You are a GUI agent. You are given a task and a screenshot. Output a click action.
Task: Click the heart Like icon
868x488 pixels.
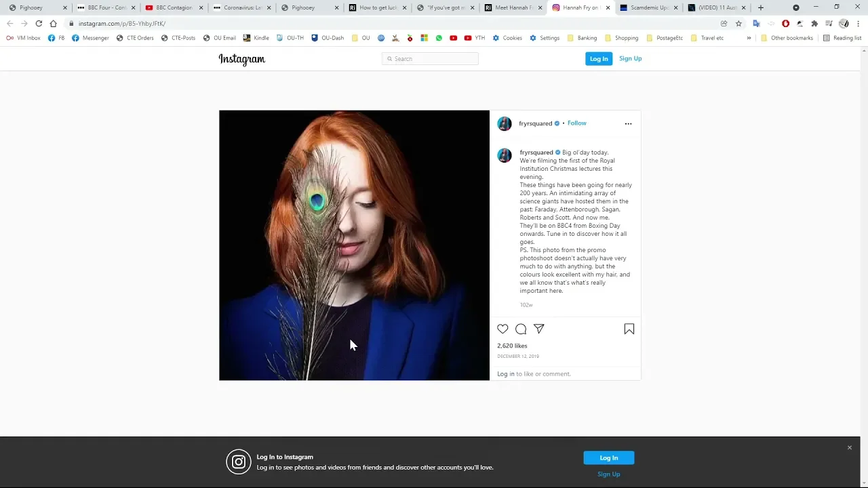pos(502,329)
